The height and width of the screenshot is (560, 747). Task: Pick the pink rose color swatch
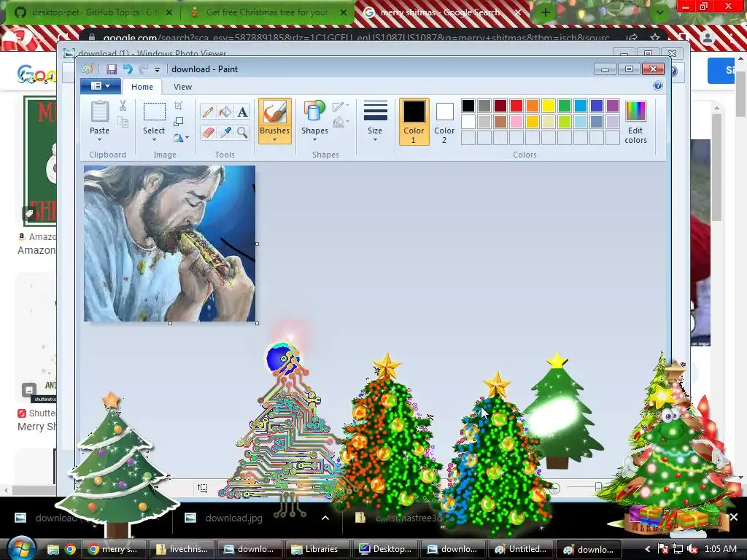(516, 122)
